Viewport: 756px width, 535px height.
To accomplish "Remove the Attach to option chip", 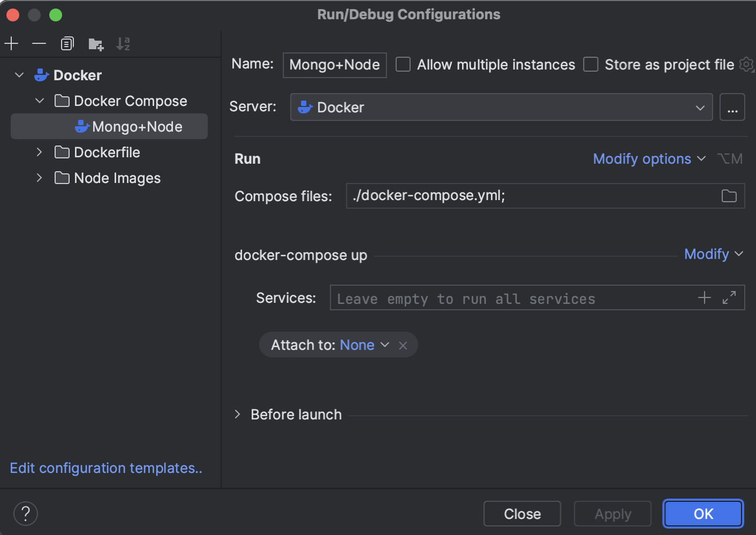I will pyautogui.click(x=403, y=346).
